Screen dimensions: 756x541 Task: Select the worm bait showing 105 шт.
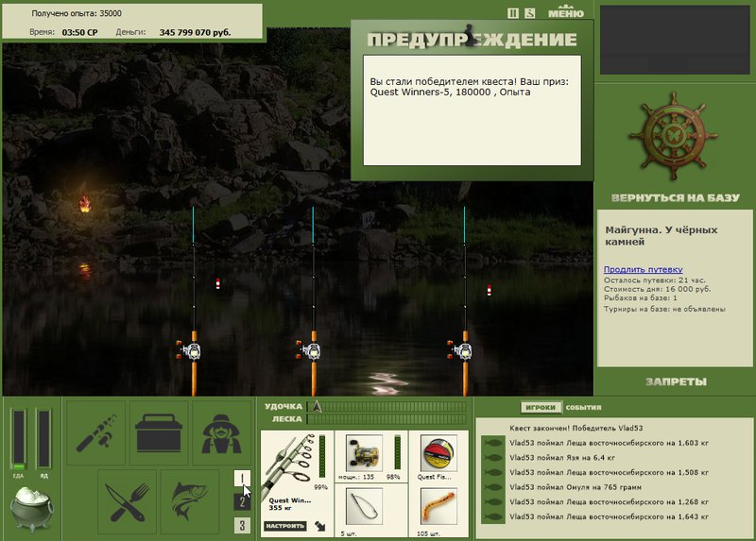[438, 506]
